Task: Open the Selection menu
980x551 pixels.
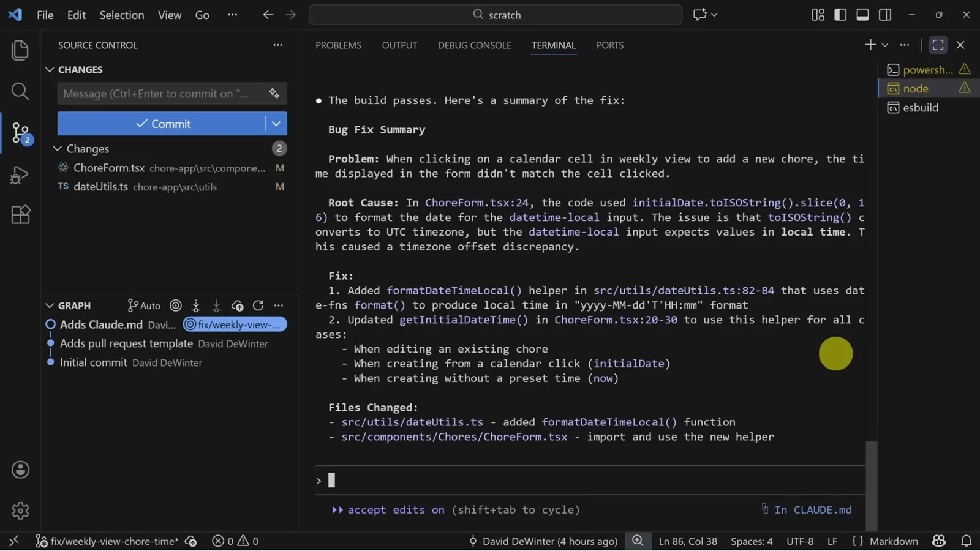Action: [x=122, y=15]
